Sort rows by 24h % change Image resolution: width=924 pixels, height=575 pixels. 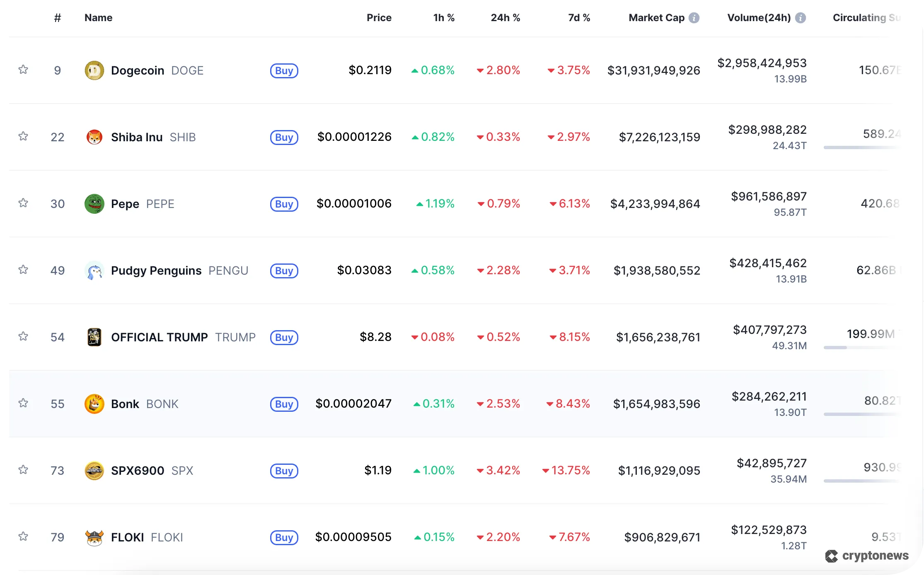point(506,18)
